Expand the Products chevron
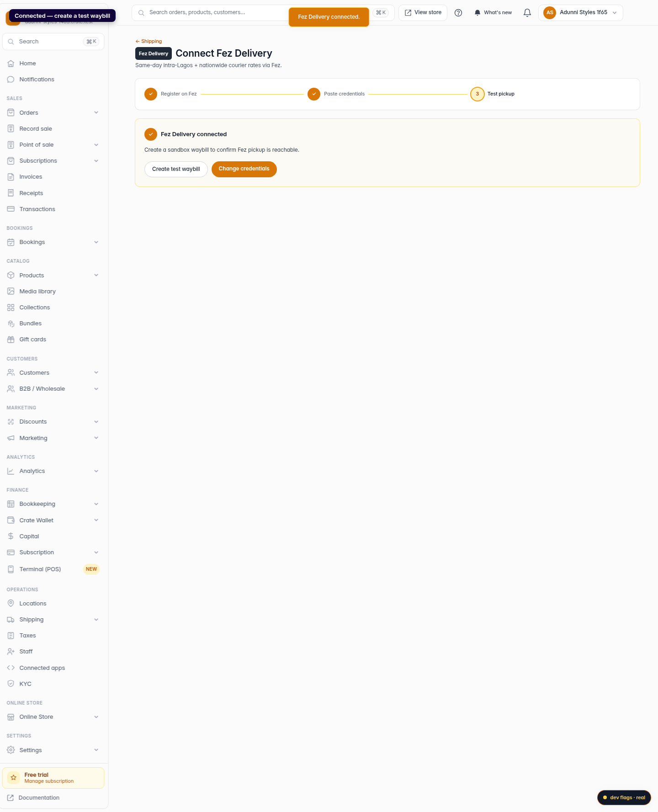The height and width of the screenshot is (812, 658). [96, 276]
